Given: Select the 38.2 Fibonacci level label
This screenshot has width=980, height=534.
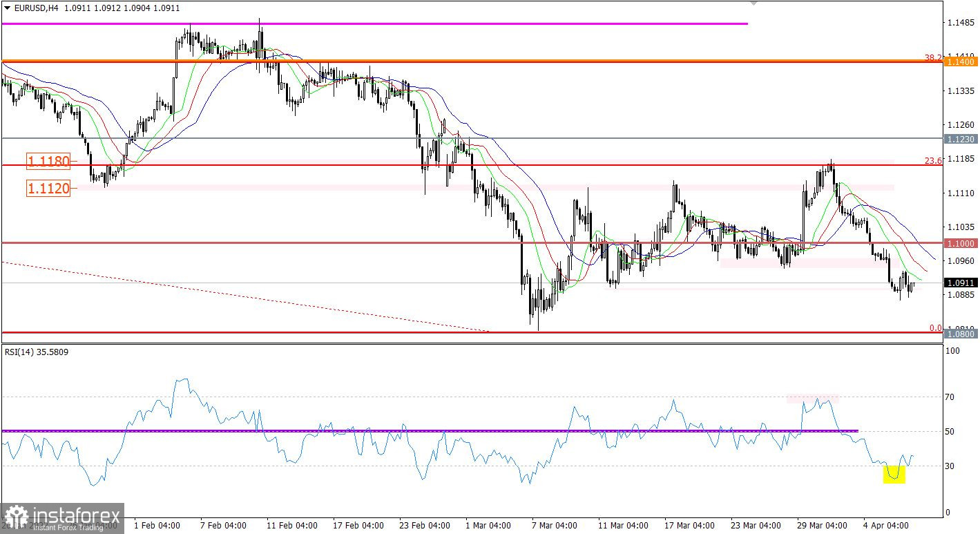Looking at the screenshot, I should pos(934,57).
